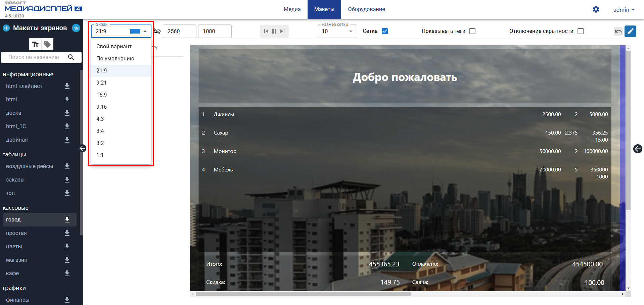Download the html_1C layout
This screenshot has height=305, width=644.
pyautogui.click(x=67, y=126)
